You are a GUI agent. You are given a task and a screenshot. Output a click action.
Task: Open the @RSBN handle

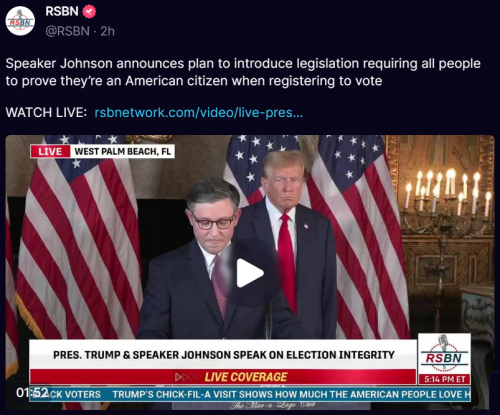(x=67, y=31)
